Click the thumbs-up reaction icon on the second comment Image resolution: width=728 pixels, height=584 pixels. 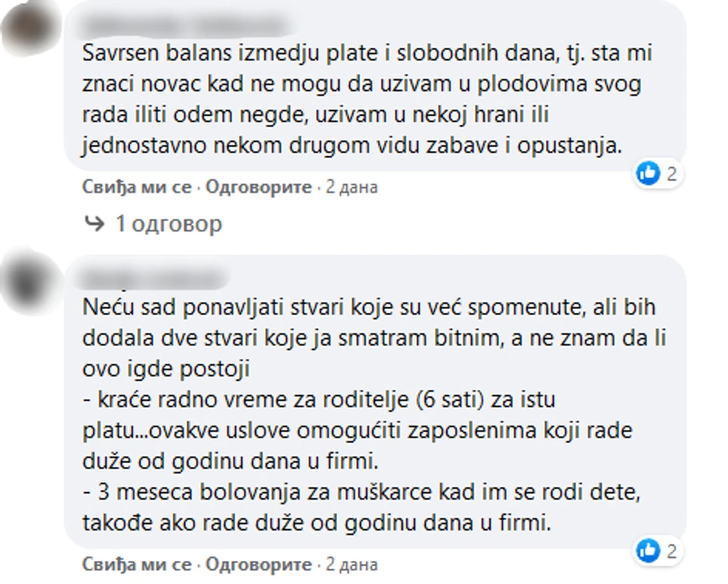pos(647,551)
